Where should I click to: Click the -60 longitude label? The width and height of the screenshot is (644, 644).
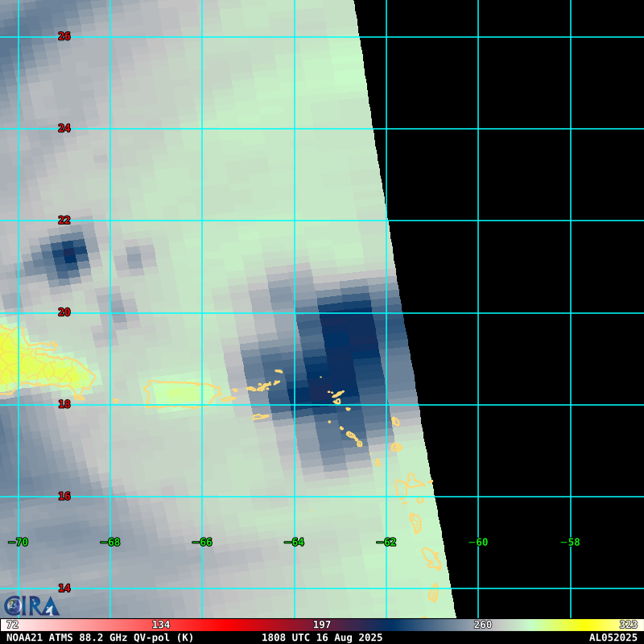[478, 543]
